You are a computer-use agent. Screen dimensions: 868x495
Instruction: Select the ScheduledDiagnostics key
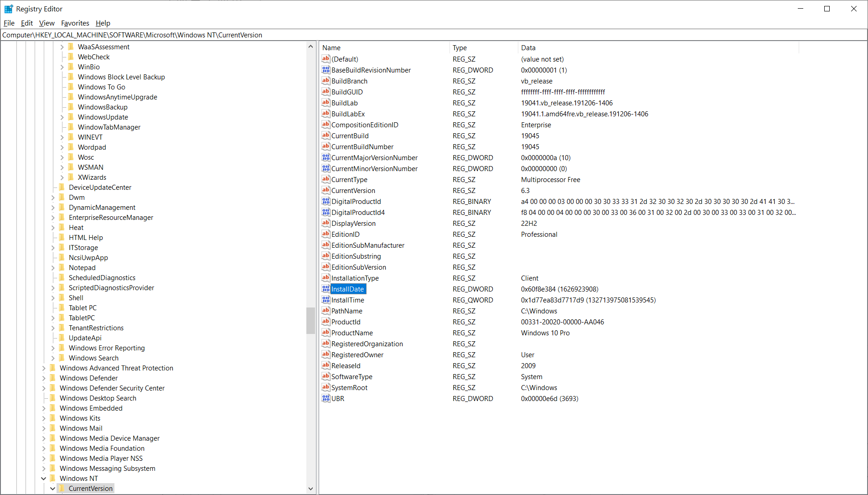click(102, 277)
